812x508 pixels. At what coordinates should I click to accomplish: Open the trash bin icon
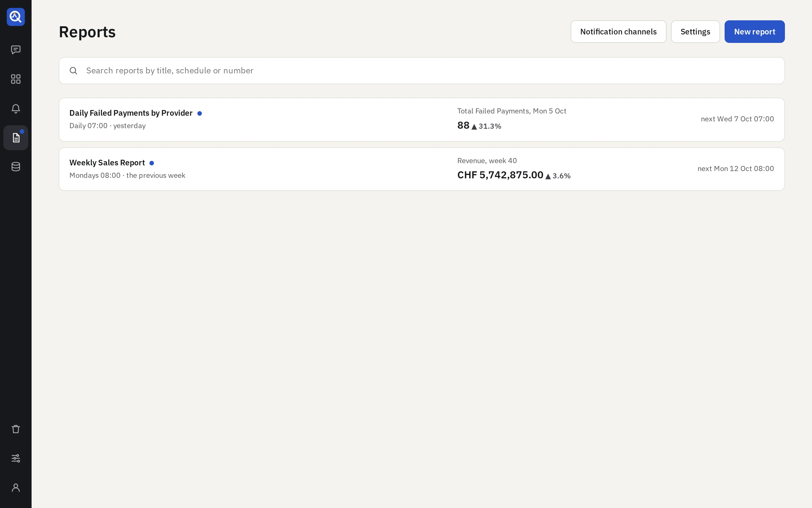16,429
